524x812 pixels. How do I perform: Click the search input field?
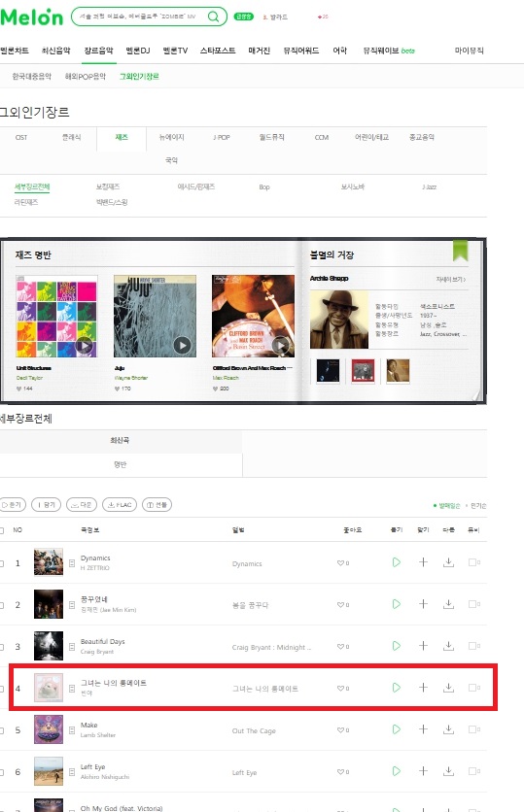coord(139,17)
